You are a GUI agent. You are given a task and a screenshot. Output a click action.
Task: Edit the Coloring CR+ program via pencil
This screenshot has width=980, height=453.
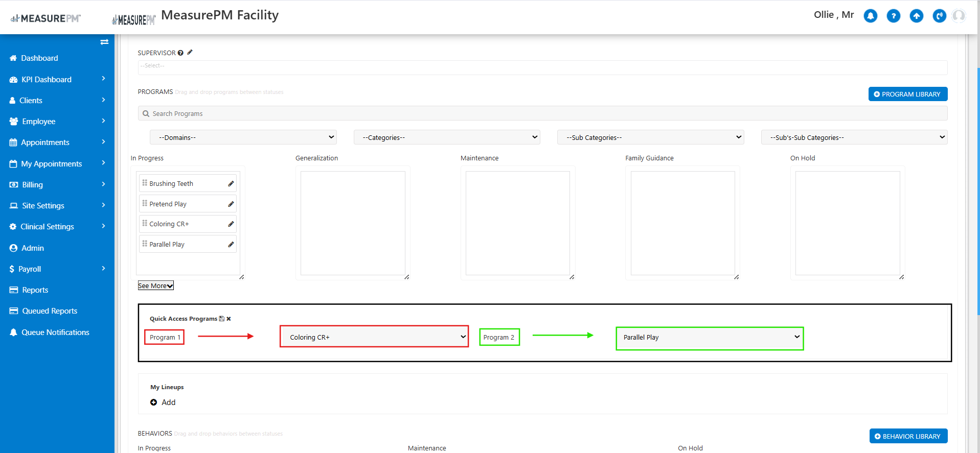(x=231, y=224)
